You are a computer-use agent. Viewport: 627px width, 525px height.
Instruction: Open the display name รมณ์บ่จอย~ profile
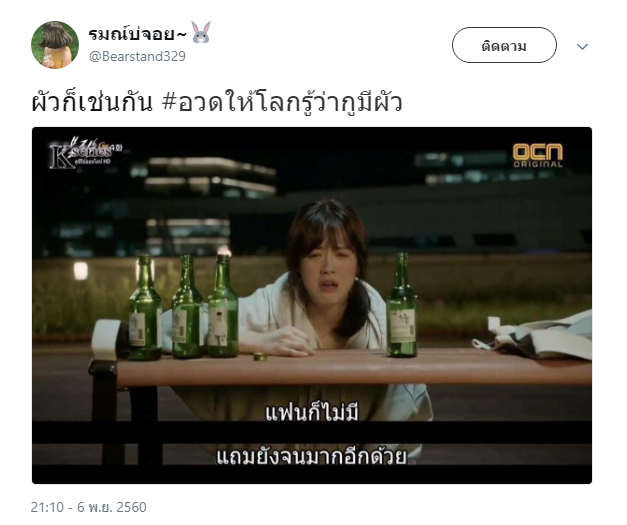pos(137,34)
